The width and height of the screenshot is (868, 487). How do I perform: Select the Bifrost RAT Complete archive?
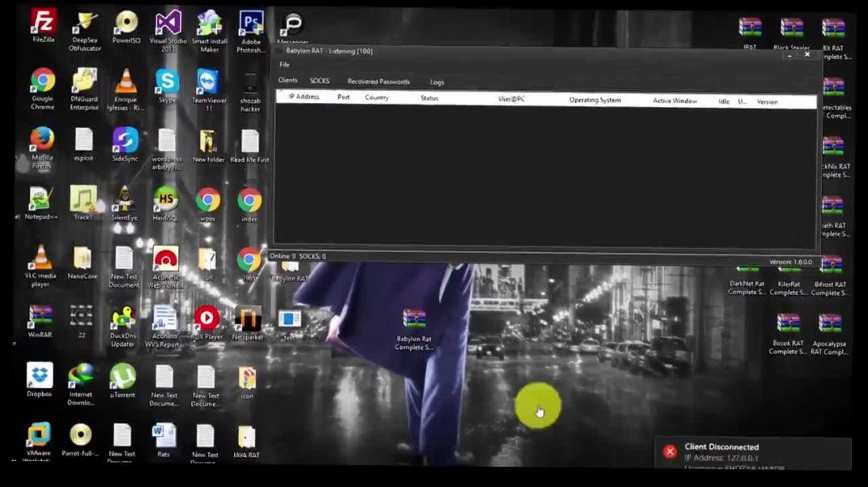(x=830, y=277)
